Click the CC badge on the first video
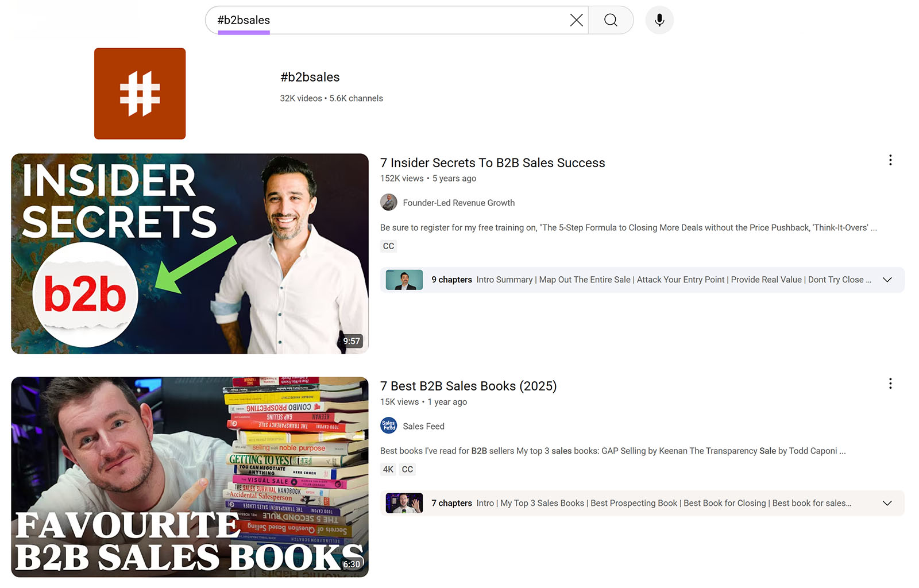 coord(388,246)
